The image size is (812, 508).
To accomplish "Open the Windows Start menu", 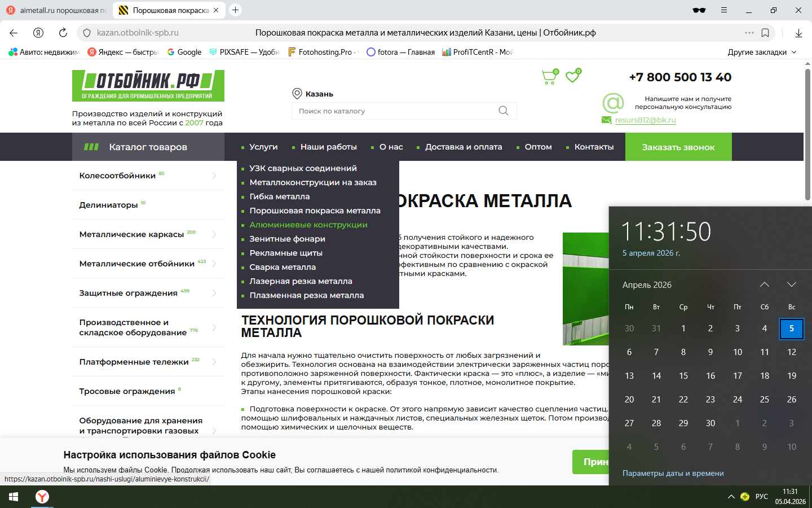I will (x=14, y=497).
